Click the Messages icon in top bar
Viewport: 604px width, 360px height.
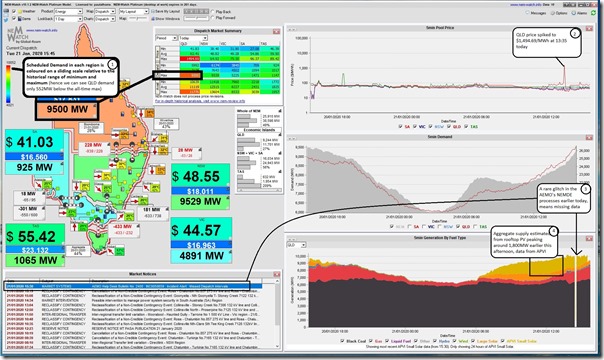[x=528, y=13]
